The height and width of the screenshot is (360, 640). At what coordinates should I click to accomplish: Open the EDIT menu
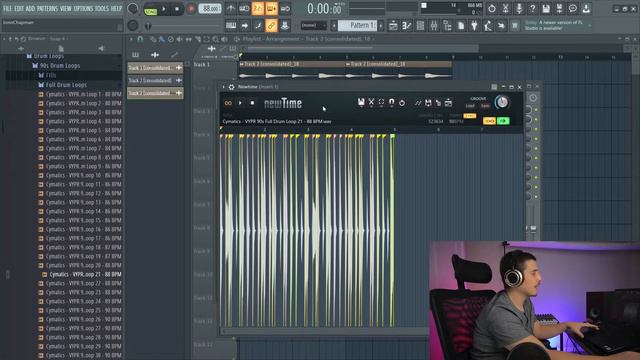coord(19,8)
